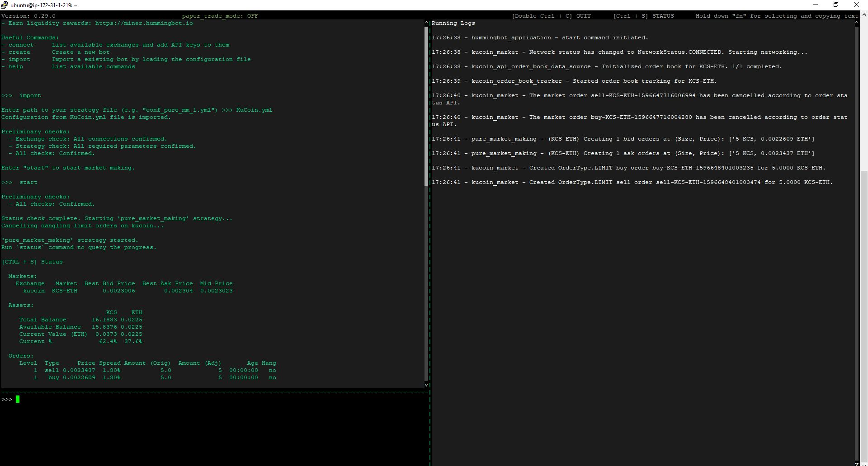868x466 pixels.
Task: Click the Best Bid Price value 0.0023006
Action: click(x=118, y=291)
